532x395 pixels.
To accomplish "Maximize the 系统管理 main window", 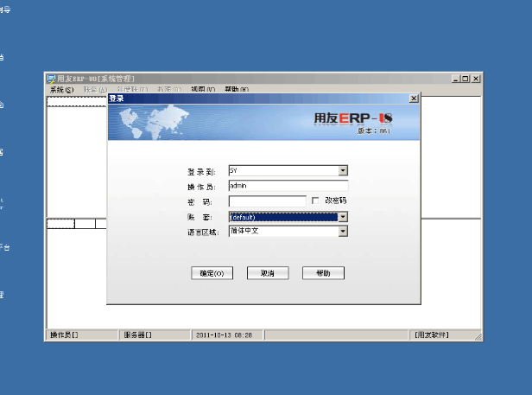I will [x=465, y=79].
